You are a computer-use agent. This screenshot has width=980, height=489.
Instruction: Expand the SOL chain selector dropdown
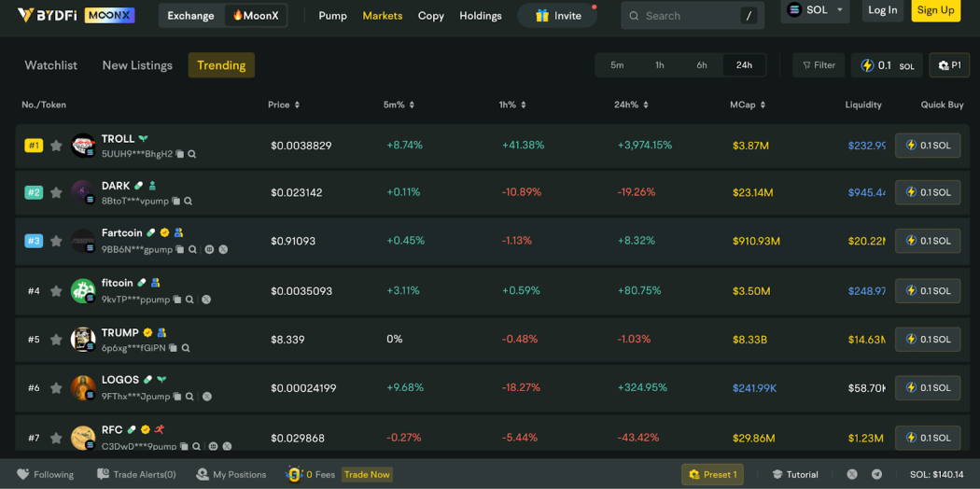coord(815,10)
